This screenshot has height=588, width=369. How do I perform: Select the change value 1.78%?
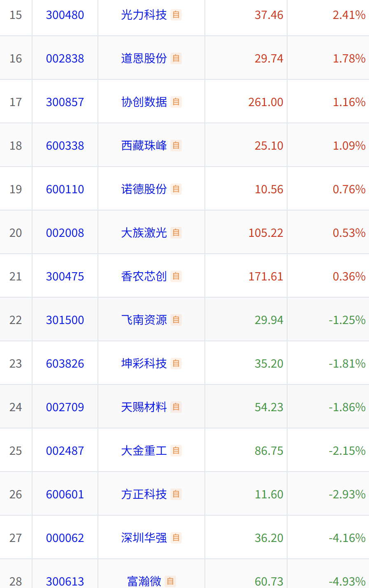click(x=349, y=59)
